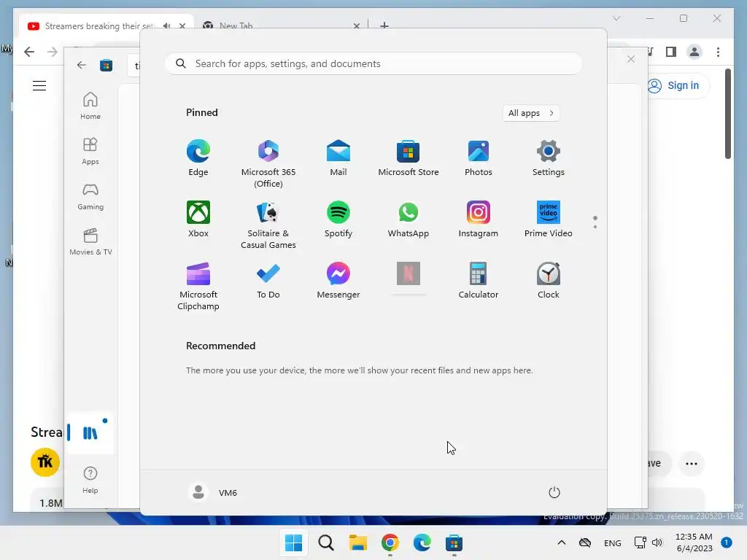Open the Mail app
The height and width of the screenshot is (560, 747).
(x=338, y=158)
